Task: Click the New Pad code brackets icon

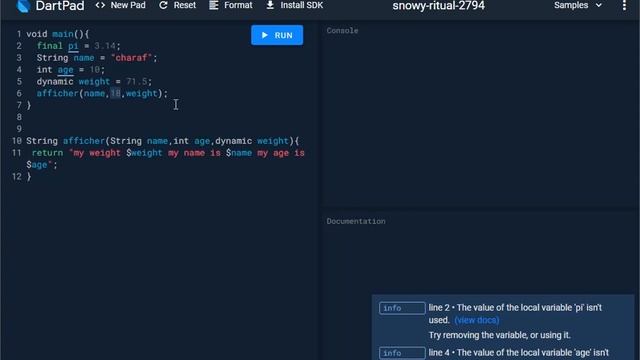Action: point(100,5)
